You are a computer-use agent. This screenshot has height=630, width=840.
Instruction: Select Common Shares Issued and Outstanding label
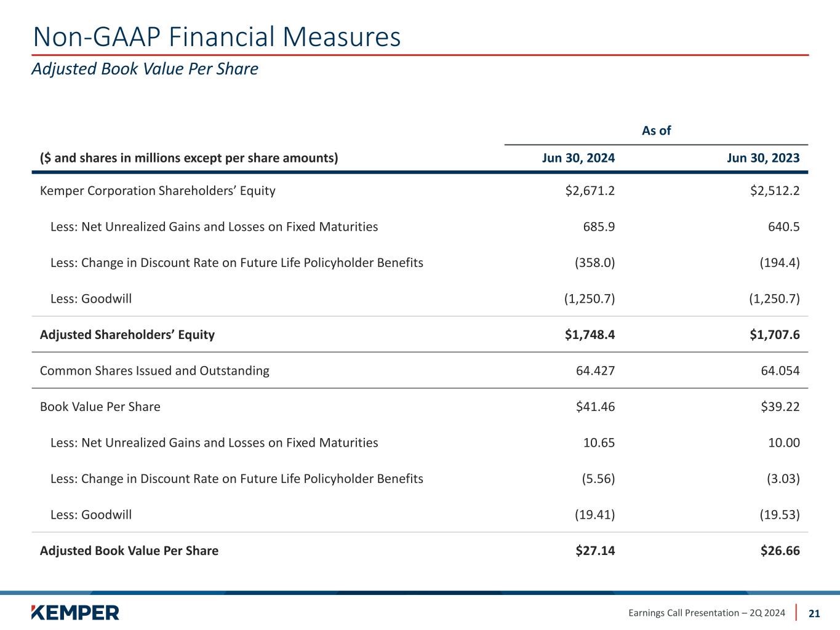(x=154, y=370)
